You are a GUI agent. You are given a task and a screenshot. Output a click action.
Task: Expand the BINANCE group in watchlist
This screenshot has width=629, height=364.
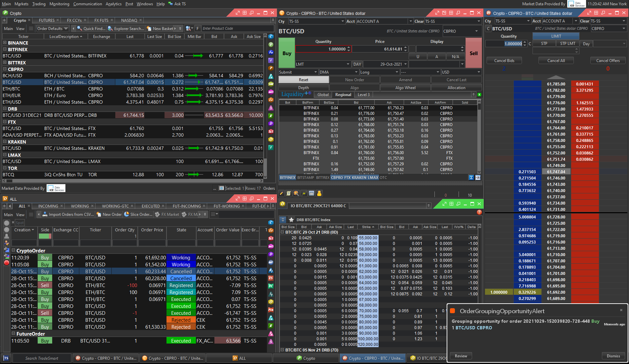(x=5, y=43)
